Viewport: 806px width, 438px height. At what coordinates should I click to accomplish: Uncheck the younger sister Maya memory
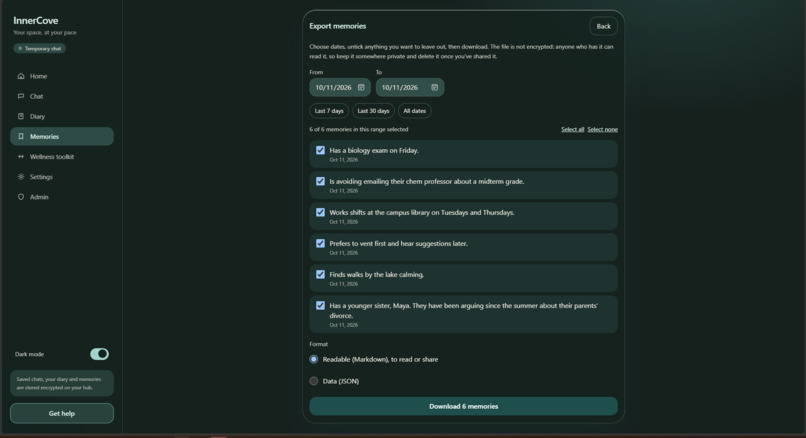point(320,305)
